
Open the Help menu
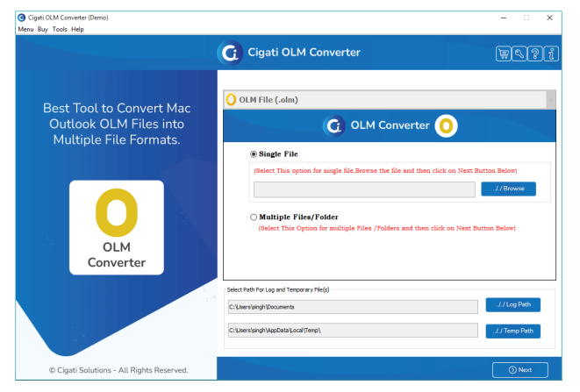pyautogui.click(x=77, y=29)
